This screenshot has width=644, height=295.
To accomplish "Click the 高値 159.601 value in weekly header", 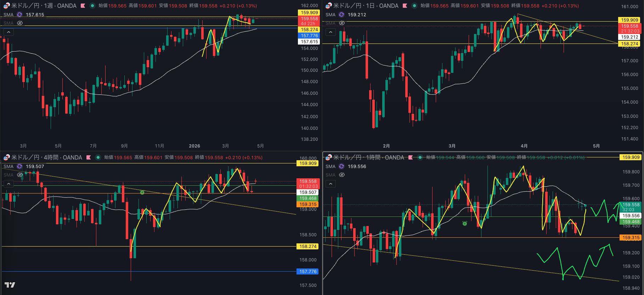I will tap(142, 6).
